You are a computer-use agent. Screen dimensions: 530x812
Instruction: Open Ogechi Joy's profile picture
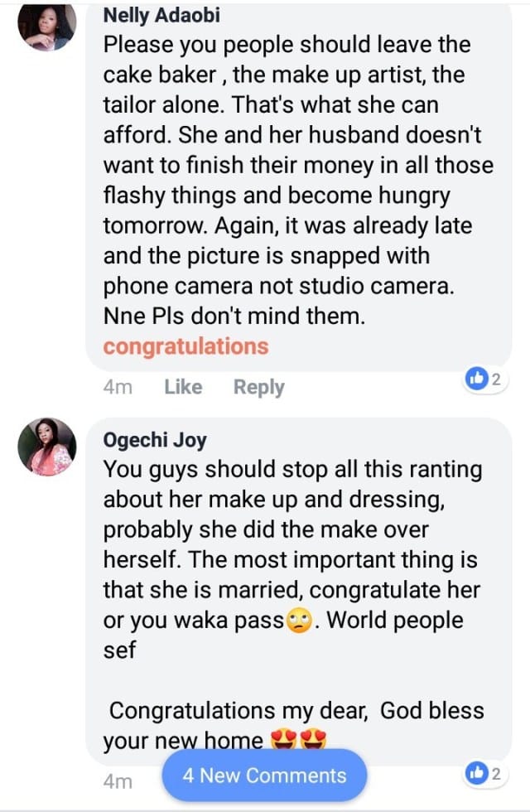point(47,447)
